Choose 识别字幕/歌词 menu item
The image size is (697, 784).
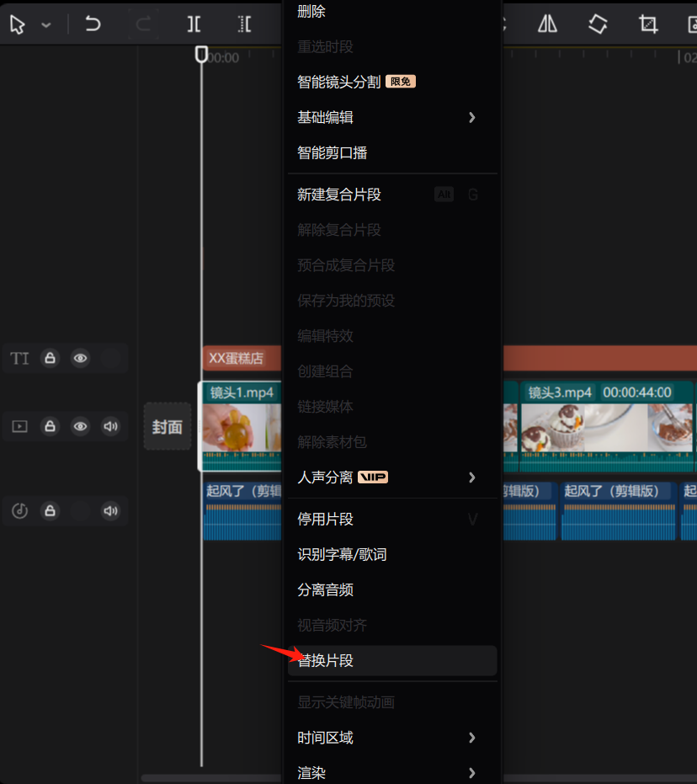point(392,554)
